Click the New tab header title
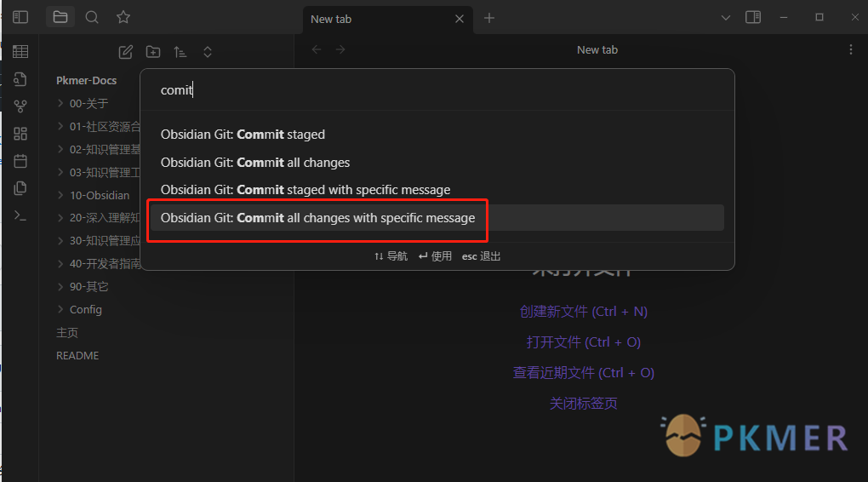 click(x=597, y=50)
